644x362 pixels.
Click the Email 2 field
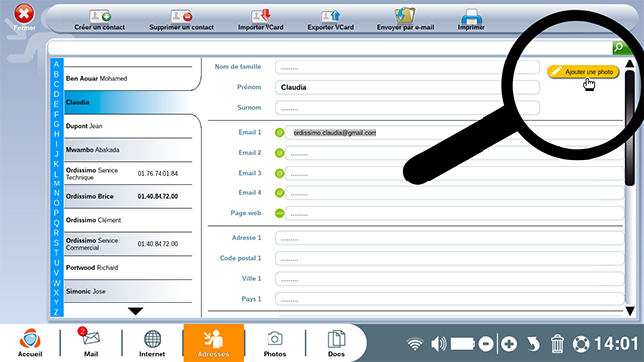[x=455, y=153]
